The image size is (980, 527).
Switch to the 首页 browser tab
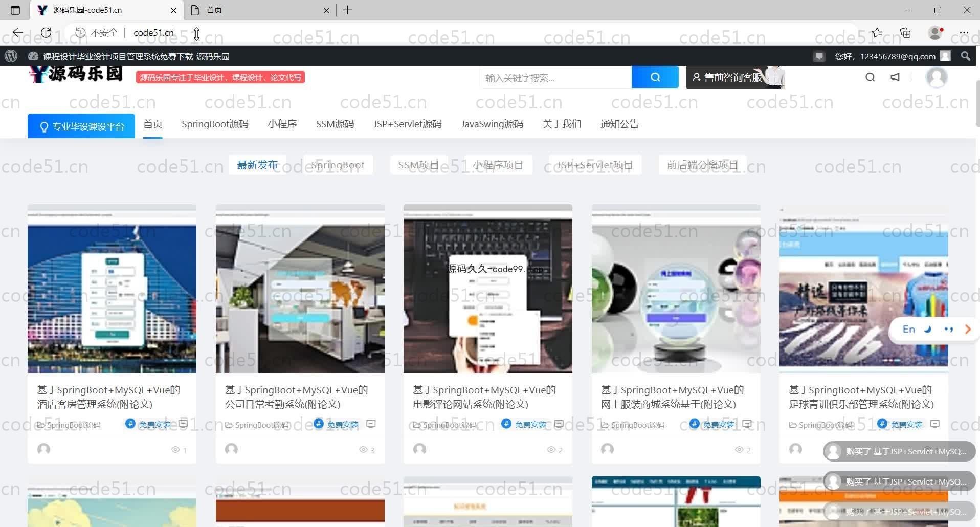tap(260, 10)
